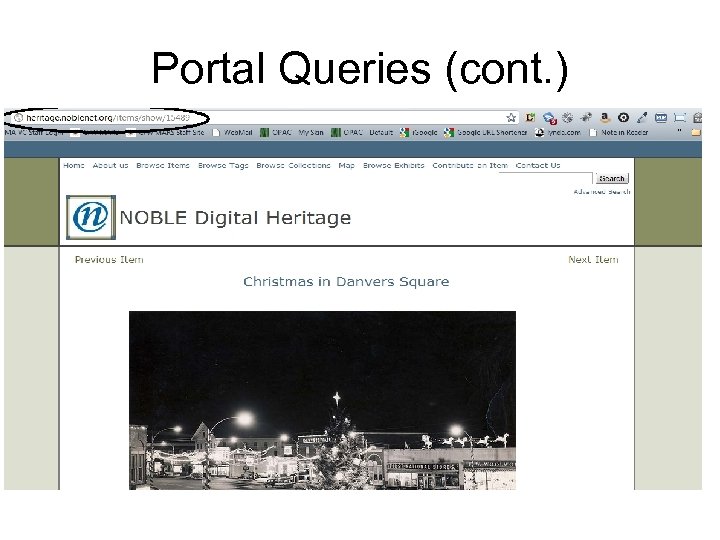
Task: Open the OPAC - Default bookmark
Action: pos(362,132)
